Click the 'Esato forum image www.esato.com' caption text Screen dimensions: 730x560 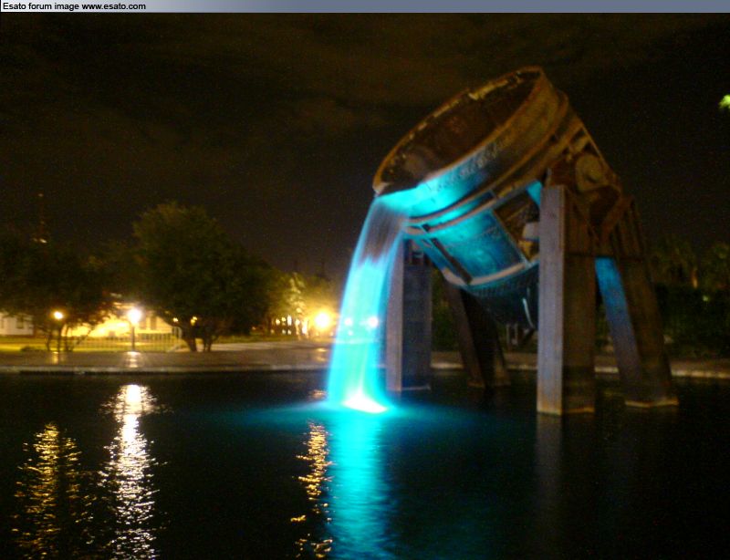coord(74,6)
